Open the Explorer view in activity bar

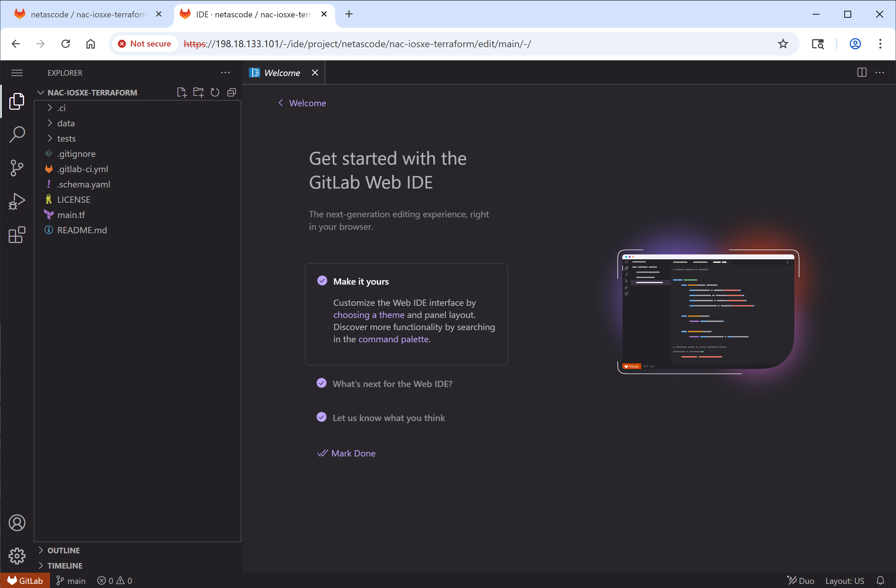17,101
